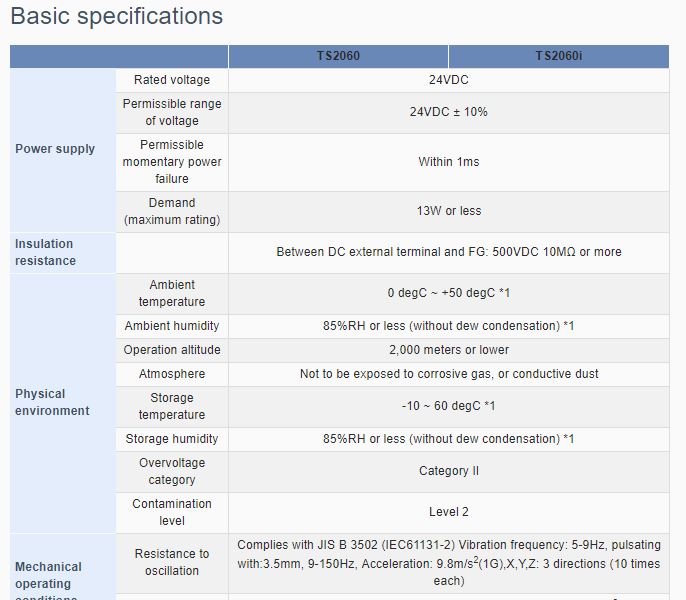Click the Operation altitude label
The height and width of the screenshot is (600, 686).
coord(172,350)
